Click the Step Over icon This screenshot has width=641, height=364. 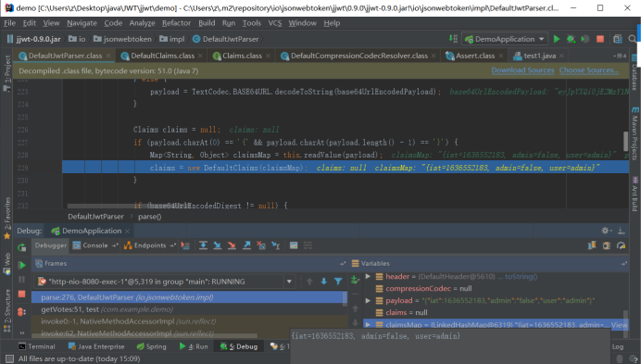pos(203,245)
